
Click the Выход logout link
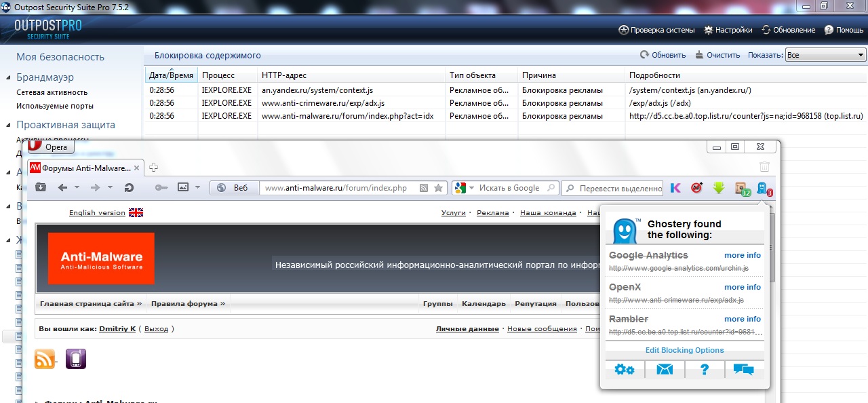click(x=157, y=328)
